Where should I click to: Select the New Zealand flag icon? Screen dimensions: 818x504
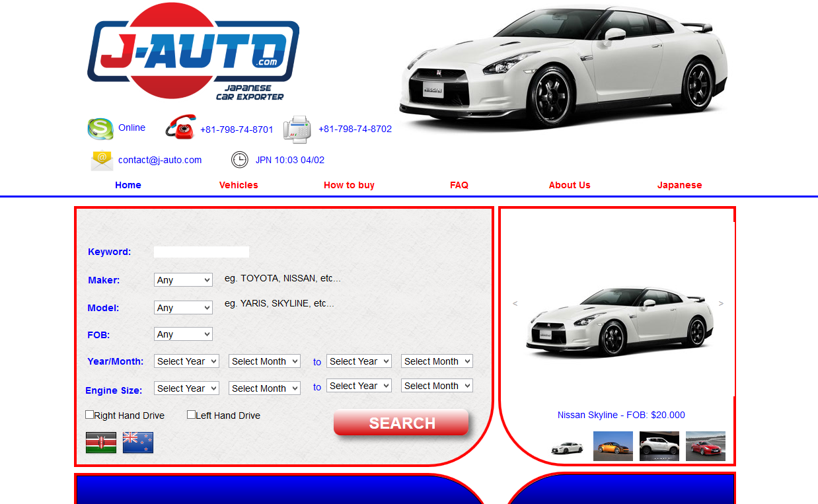pos(138,443)
